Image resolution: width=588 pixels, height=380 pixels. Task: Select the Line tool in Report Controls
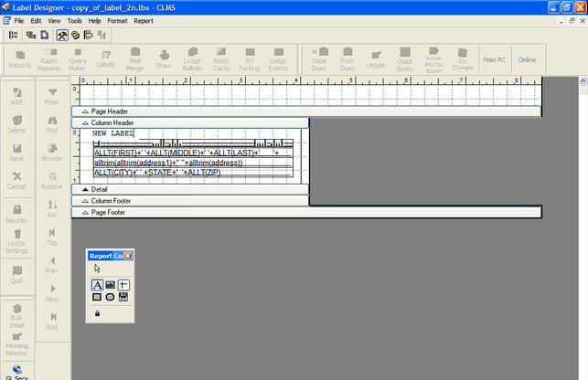pos(123,285)
